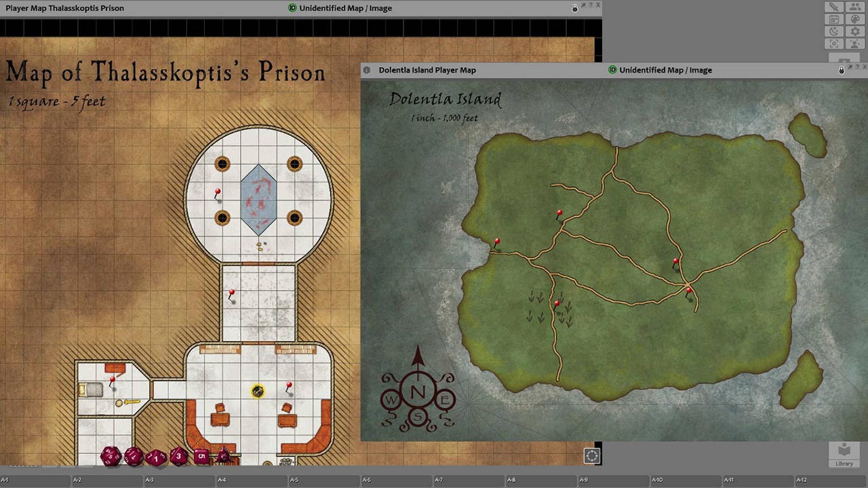Open the Options gear icon

pos(855,32)
